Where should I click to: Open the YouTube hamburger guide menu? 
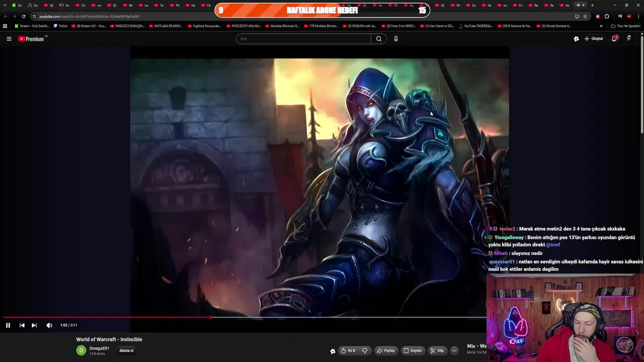click(x=9, y=39)
